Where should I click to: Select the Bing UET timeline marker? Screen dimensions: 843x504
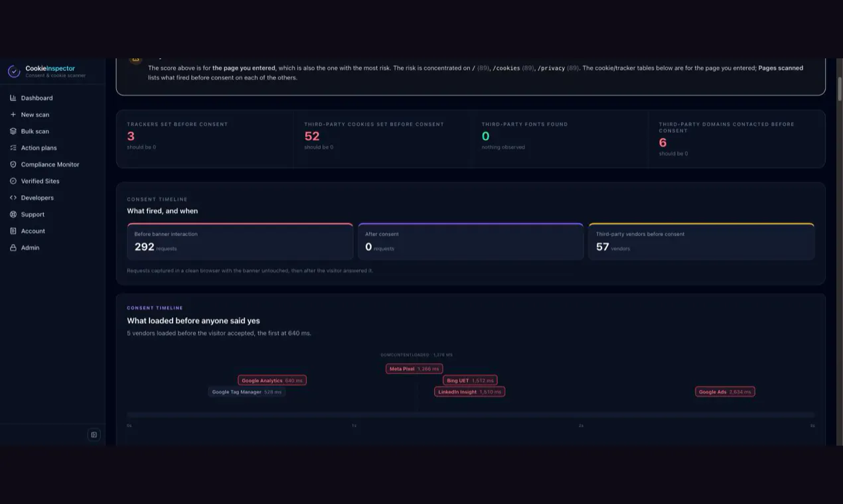click(x=470, y=381)
